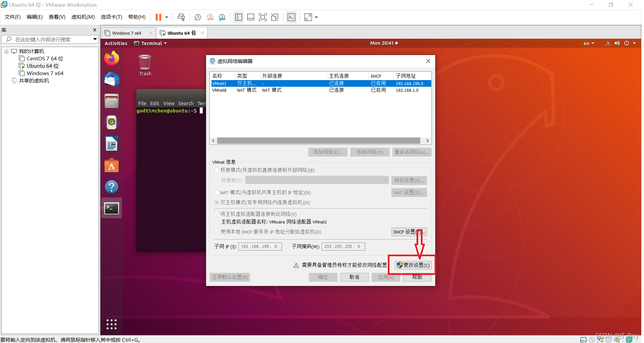Select the VMnet1 row in network list
The image size is (644, 343).
pyautogui.click(x=321, y=83)
